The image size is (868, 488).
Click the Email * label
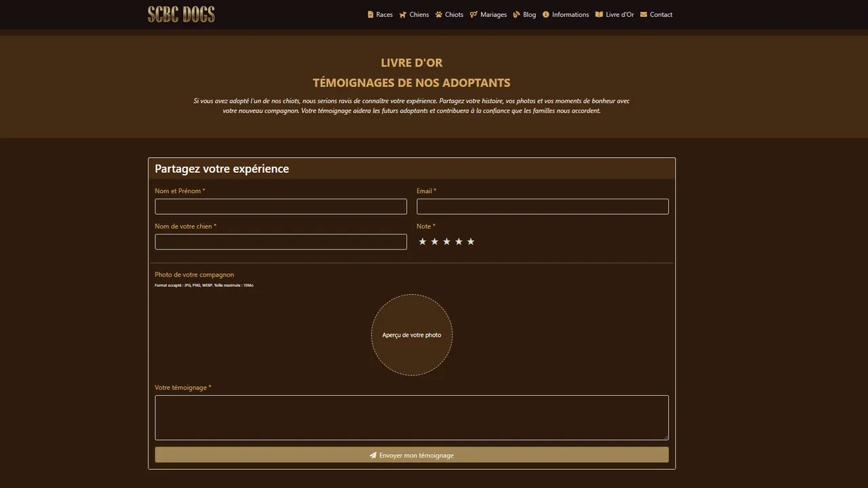click(427, 191)
